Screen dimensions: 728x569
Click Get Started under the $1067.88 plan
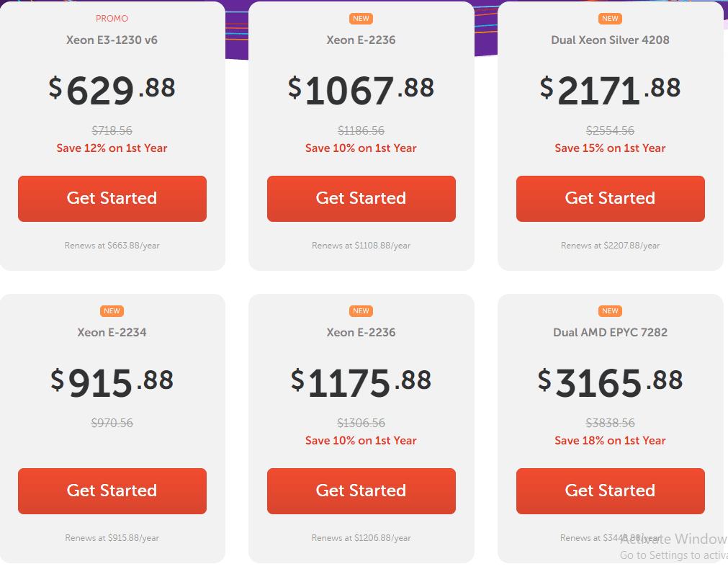(361, 198)
